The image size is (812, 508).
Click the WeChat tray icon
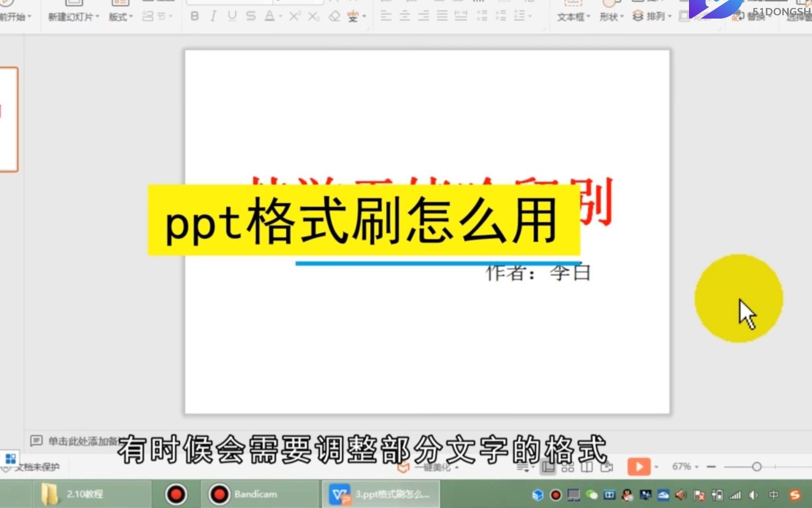pyautogui.click(x=592, y=495)
